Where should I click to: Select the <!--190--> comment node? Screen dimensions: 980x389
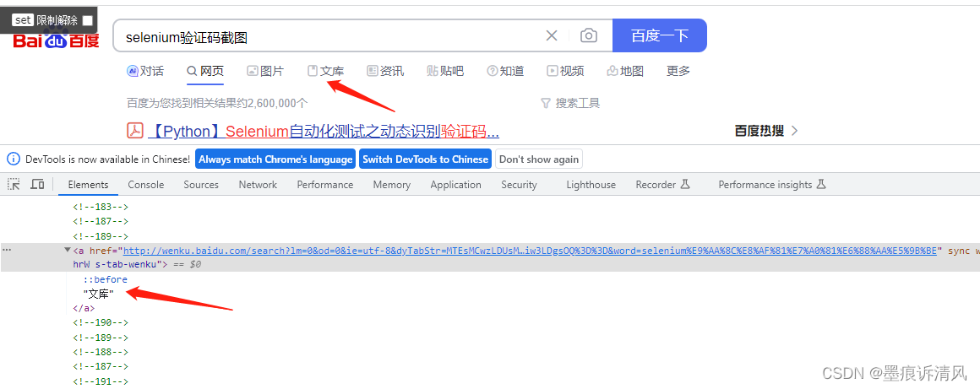(x=100, y=322)
